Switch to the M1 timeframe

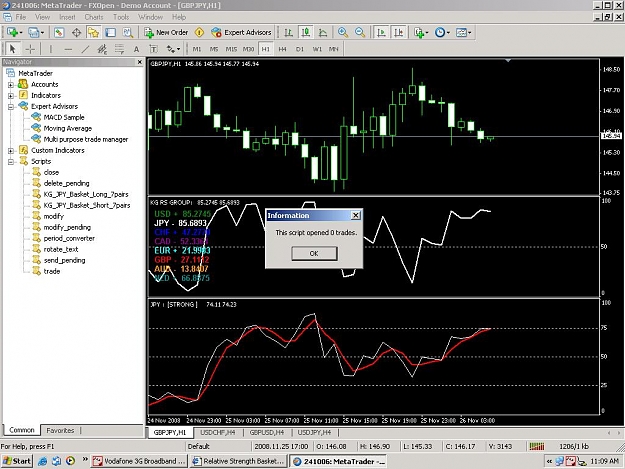click(197, 49)
